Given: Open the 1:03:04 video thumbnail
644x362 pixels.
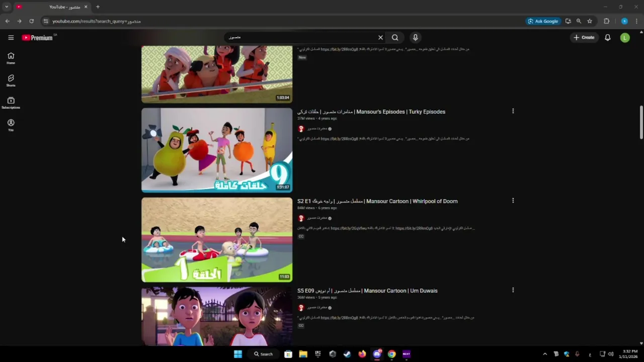Looking at the screenshot, I should (217, 74).
